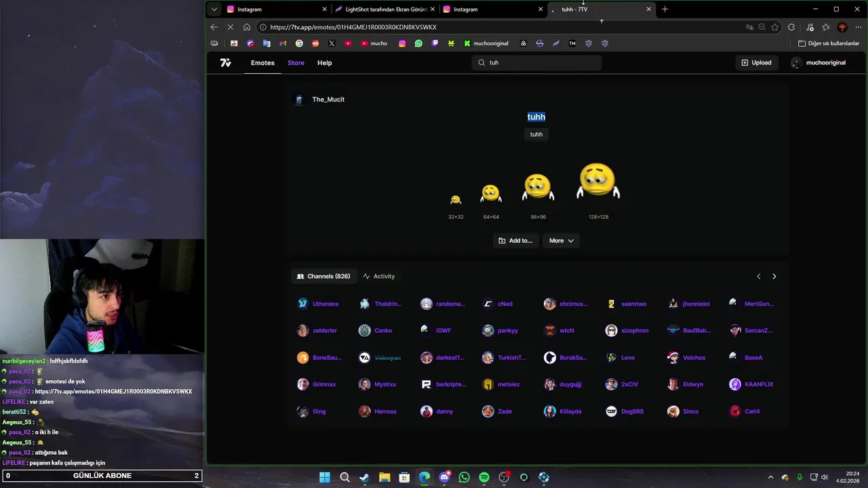Open the Windows Start menu
This screenshot has width=868, height=488.
click(325, 477)
